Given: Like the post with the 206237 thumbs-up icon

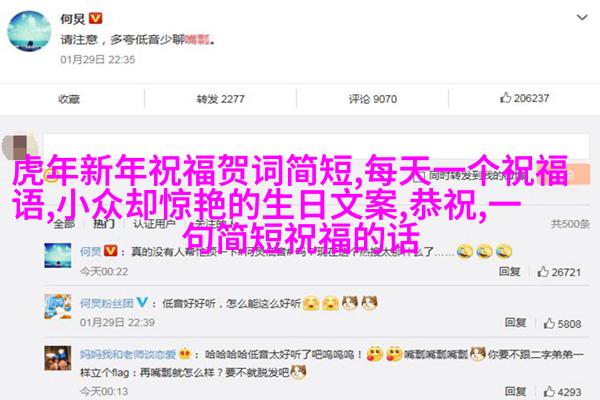Looking at the screenshot, I should point(524,98).
